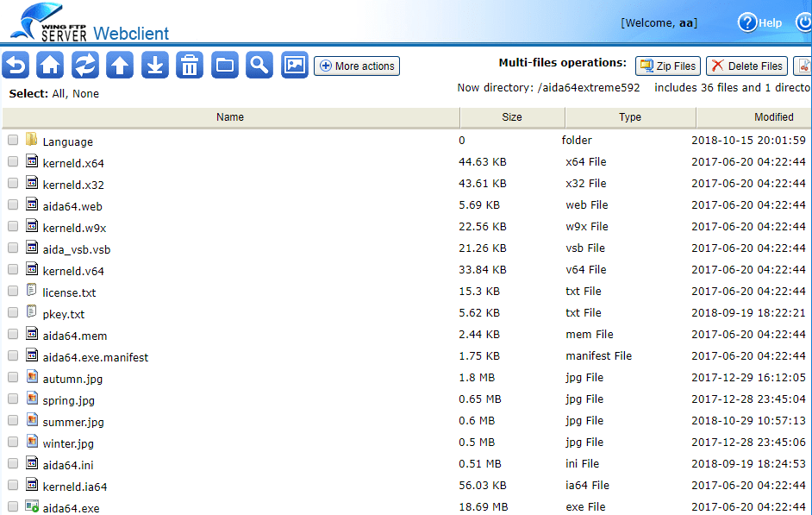Click the Help question mark icon

coord(747,22)
